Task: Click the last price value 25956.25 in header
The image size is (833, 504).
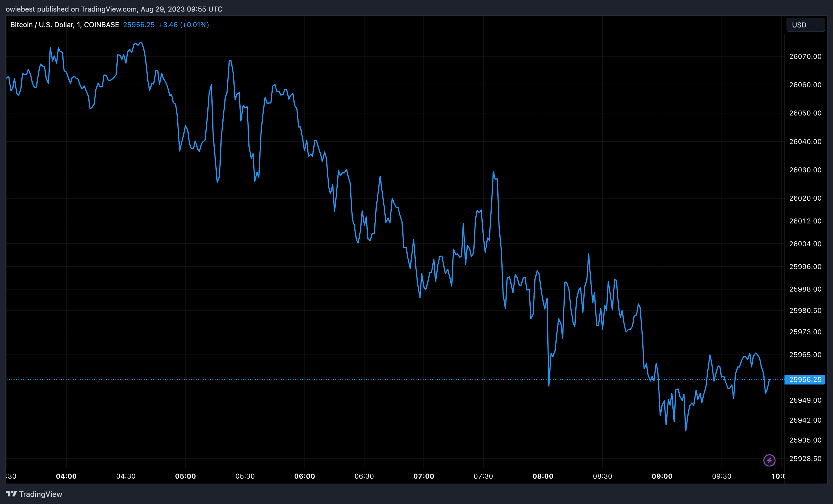Action: pyautogui.click(x=139, y=25)
